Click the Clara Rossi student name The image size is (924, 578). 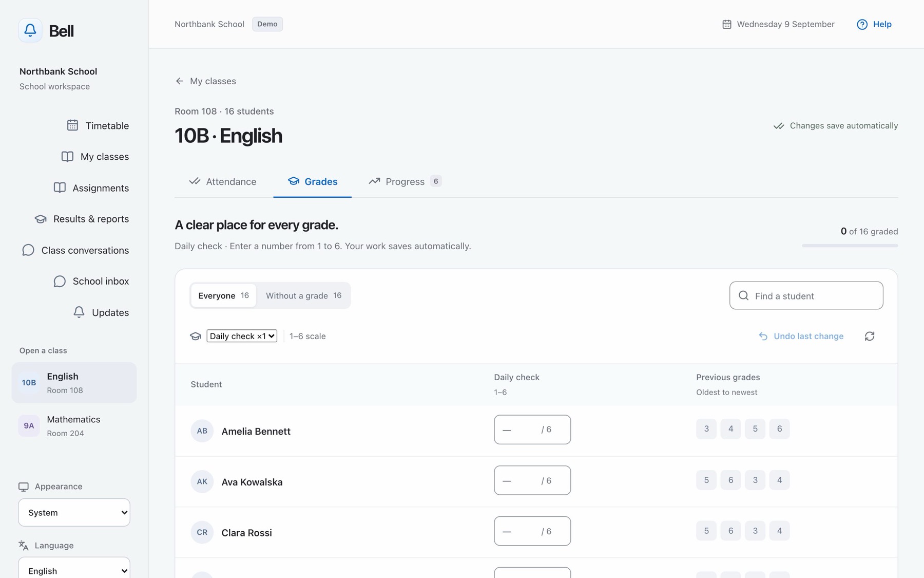[x=247, y=533]
